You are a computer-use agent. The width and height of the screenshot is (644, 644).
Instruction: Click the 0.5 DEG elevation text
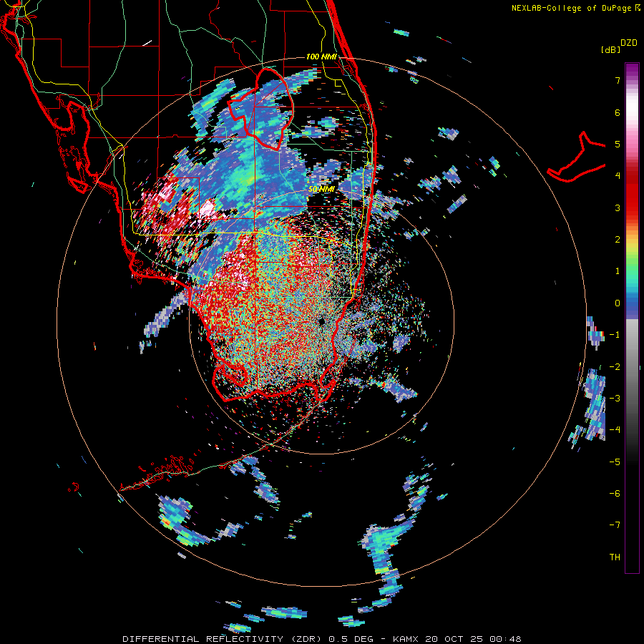coord(351,639)
